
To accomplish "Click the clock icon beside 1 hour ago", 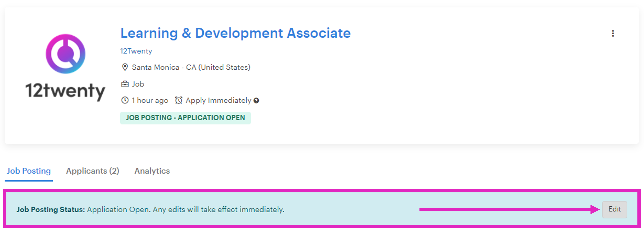I will click(125, 100).
